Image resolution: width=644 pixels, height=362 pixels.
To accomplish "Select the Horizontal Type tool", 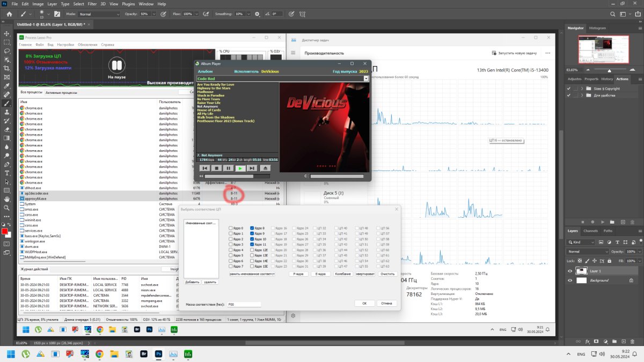I will [7, 173].
